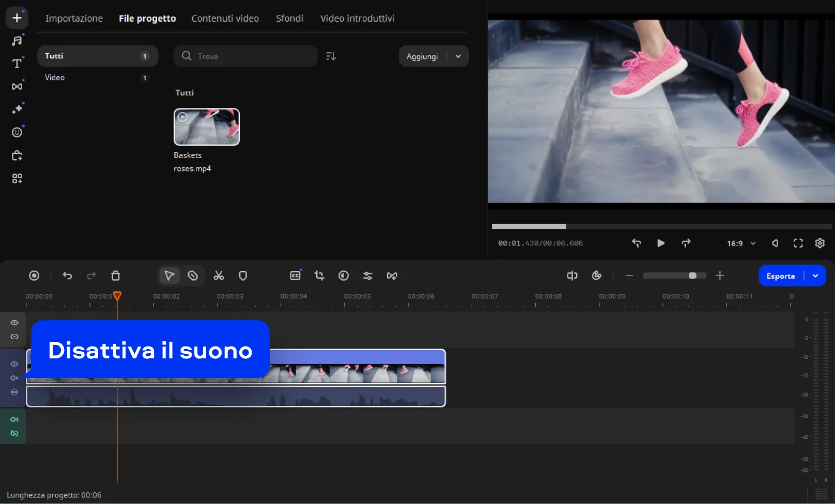Open the Transitions panel icon

(17, 86)
